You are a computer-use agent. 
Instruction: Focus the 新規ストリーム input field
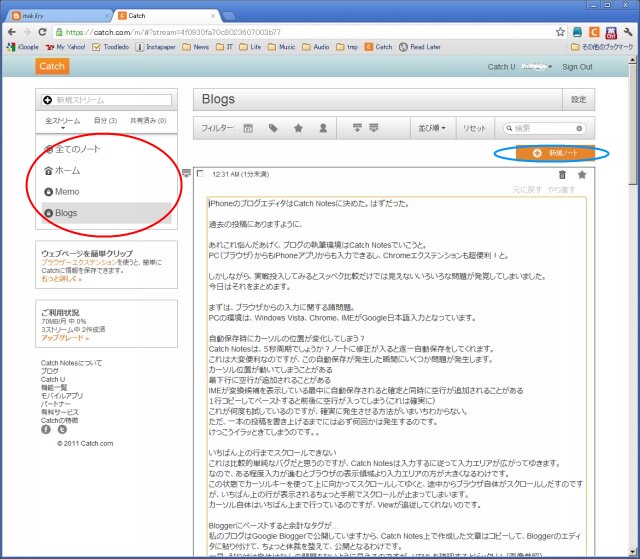pyautogui.click(x=107, y=100)
